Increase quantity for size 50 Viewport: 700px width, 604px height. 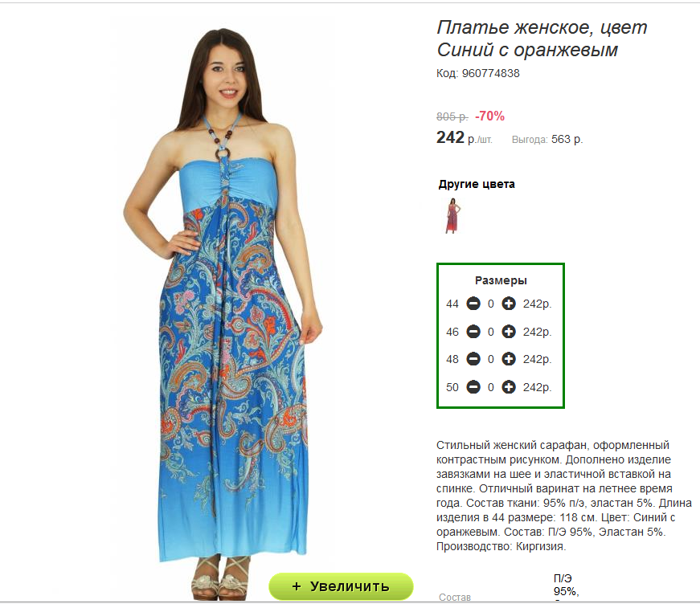(509, 387)
